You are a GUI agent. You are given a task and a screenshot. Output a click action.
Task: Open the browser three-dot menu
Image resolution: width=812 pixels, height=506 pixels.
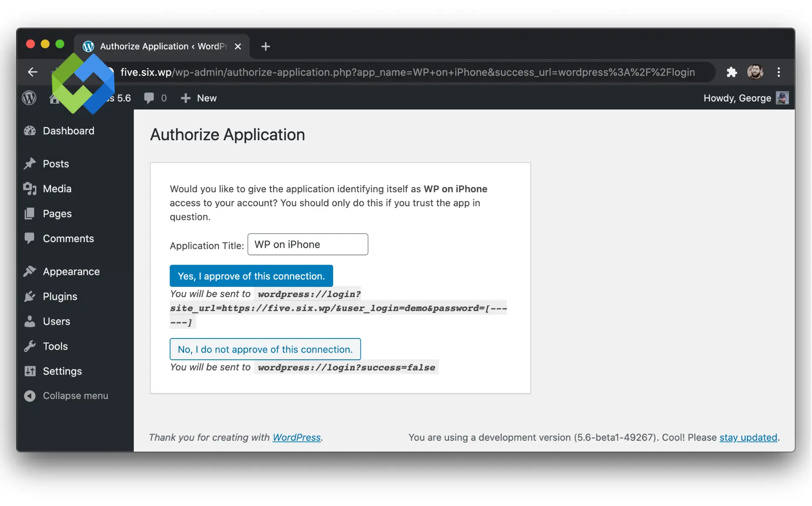point(779,72)
